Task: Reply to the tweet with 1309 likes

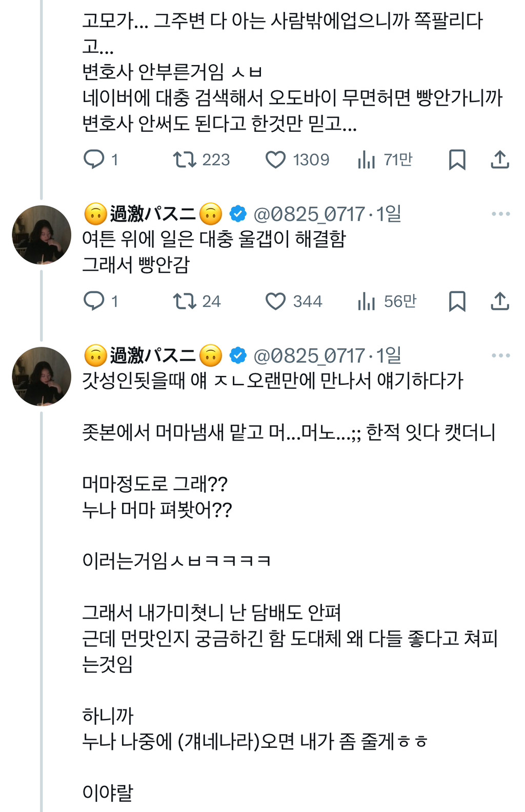Action: click(x=94, y=160)
